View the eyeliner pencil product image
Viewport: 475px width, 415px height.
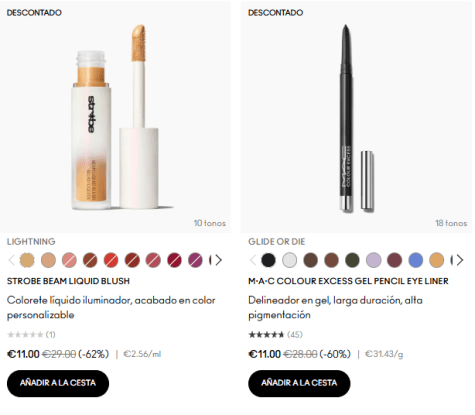356,117
